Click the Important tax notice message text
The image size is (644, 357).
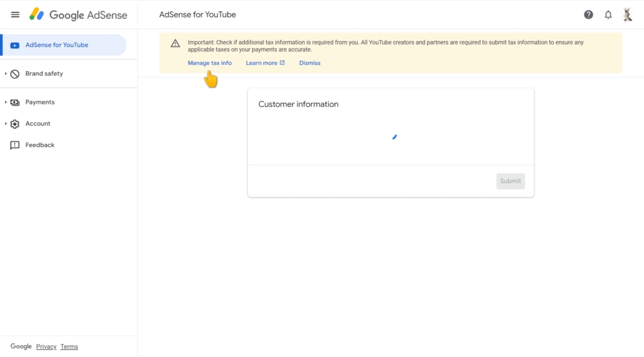pyautogui.click(x=386, y=46)
